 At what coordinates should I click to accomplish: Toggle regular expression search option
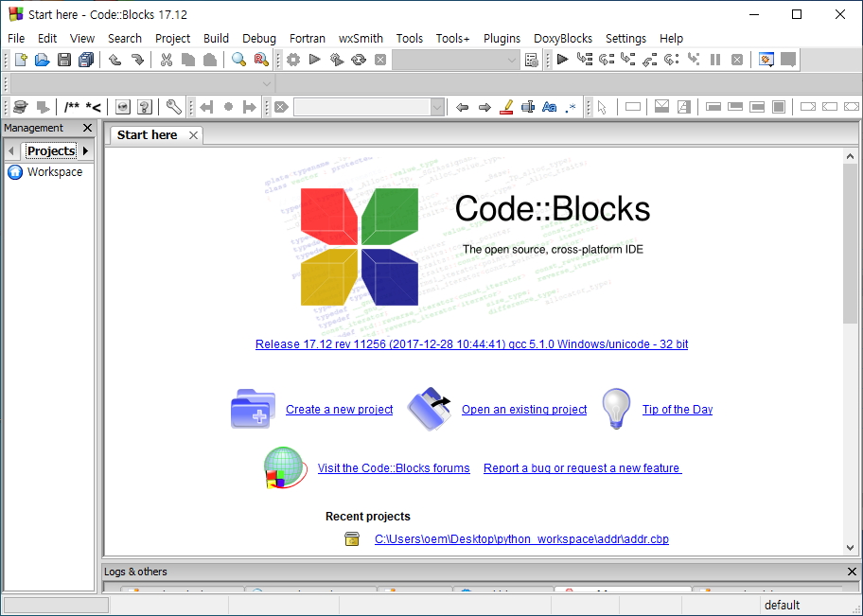pos(571,107)
